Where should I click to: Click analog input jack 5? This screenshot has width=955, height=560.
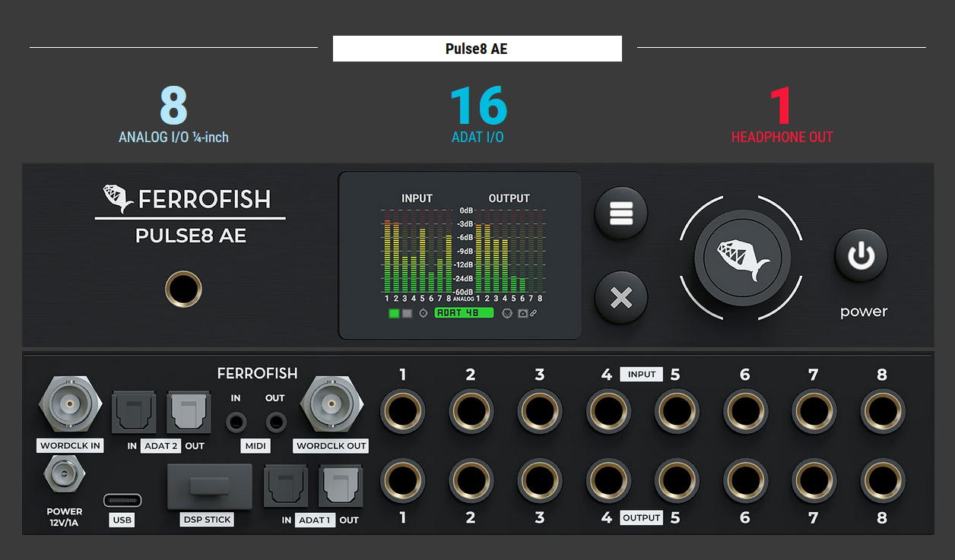click(x=677, y=411)
